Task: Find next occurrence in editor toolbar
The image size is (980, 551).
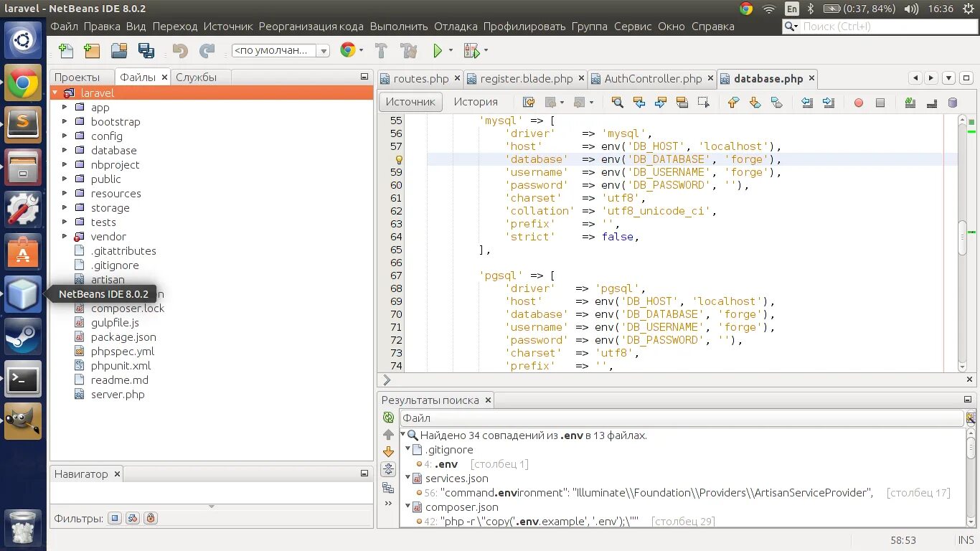Action: coord(661,103)
